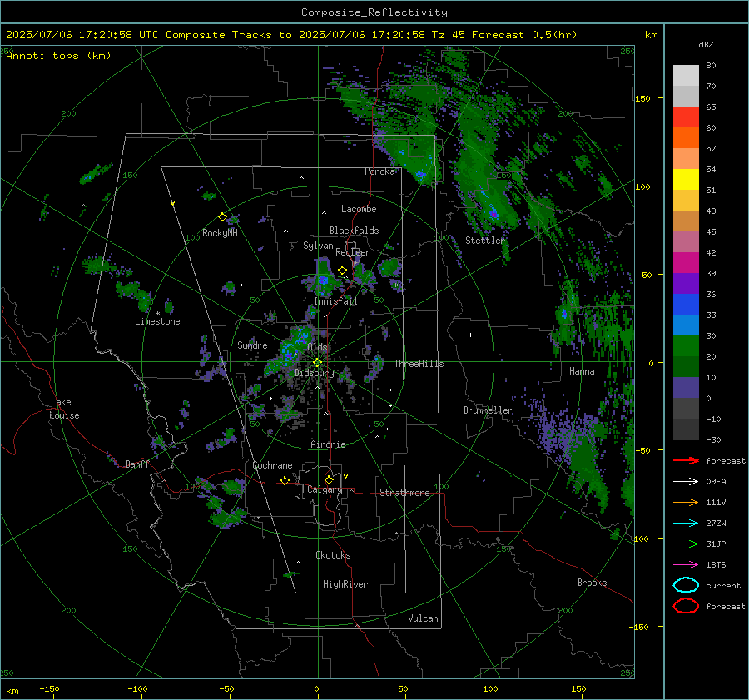749x700 pixels.
Task: Click the red forecast ellipse legend icon
Action: 686,606
